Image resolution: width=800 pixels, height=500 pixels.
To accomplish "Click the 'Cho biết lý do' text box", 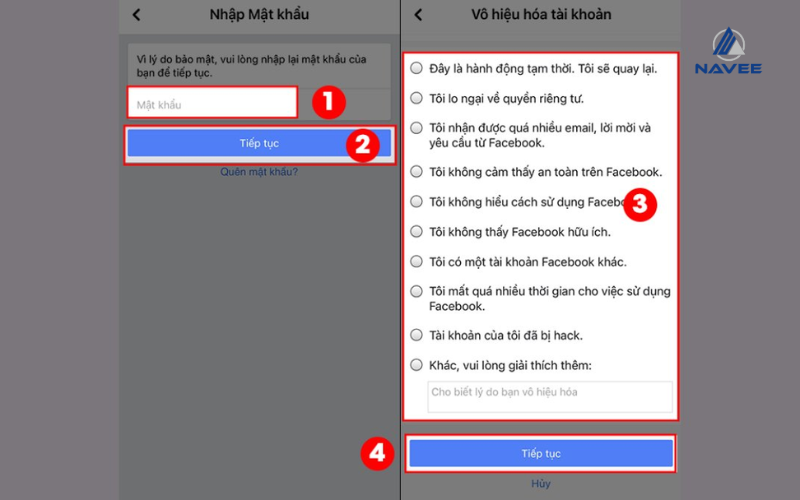I will (550, 396).
